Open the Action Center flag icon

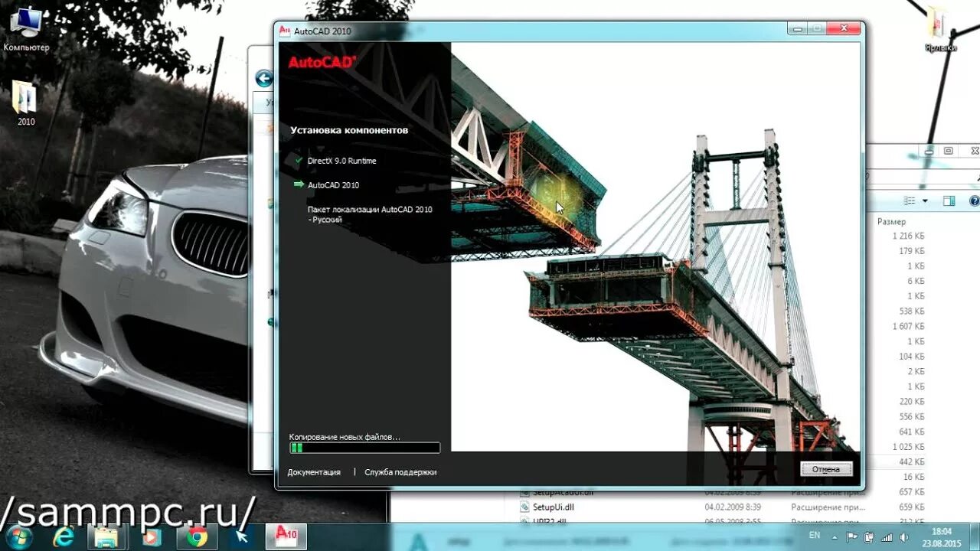tap(852, 536)
